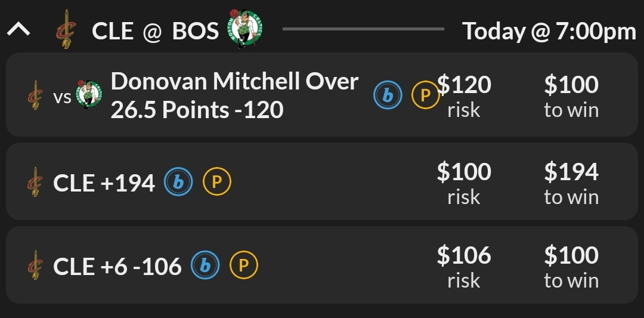This screenshot has height=318, width=644.
Task: Click the yellow P icon beside CLE +194
Action: pos(217,183)
